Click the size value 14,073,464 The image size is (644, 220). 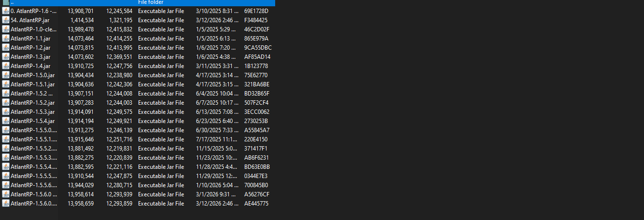coord(81,38)
